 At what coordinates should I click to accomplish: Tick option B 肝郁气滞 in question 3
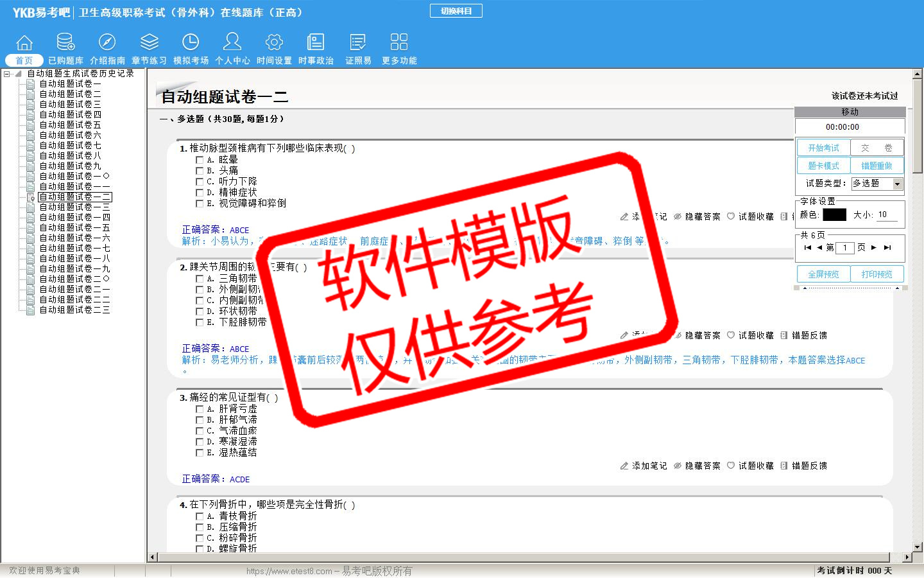point(200,420)
